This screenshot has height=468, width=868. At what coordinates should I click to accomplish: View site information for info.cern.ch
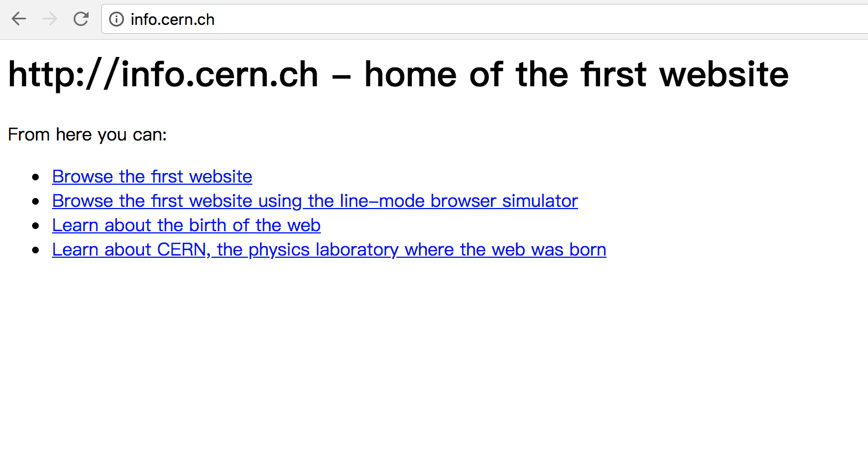116,19
